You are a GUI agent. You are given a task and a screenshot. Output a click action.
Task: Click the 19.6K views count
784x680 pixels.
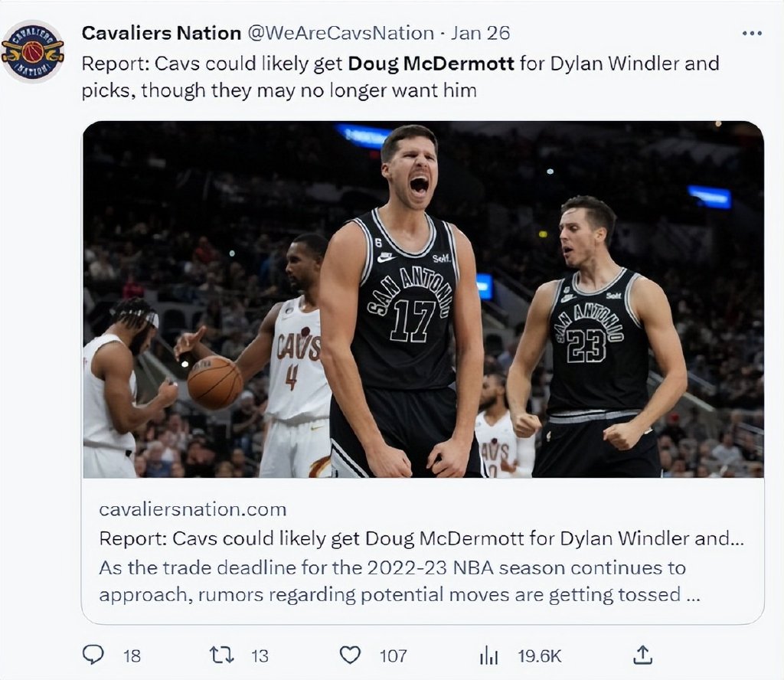pos(540,655)
